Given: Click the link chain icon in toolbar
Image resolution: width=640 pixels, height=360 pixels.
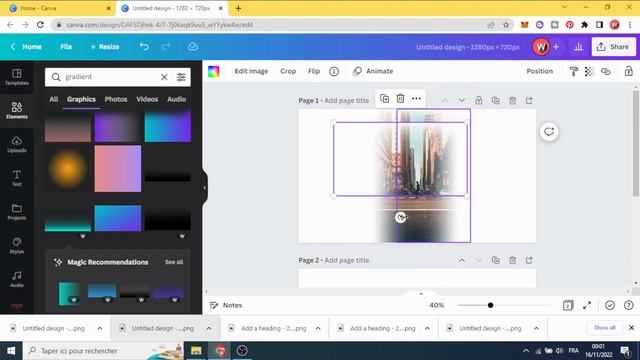Looking at the screenshot, I should [606, 71].
